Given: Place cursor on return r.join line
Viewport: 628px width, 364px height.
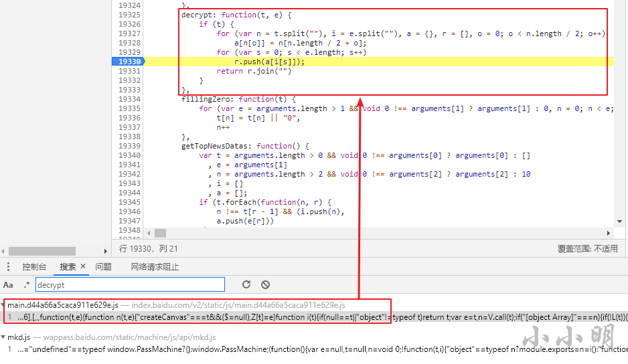Looking at the screenshot, I should click(x=254, y=71).
